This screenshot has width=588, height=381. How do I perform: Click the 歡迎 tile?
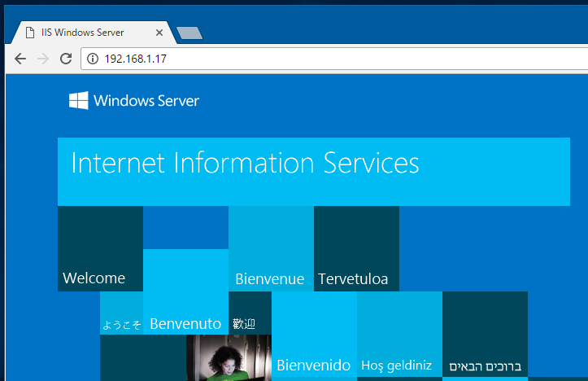pyautogui.click(x=250, y=313)
